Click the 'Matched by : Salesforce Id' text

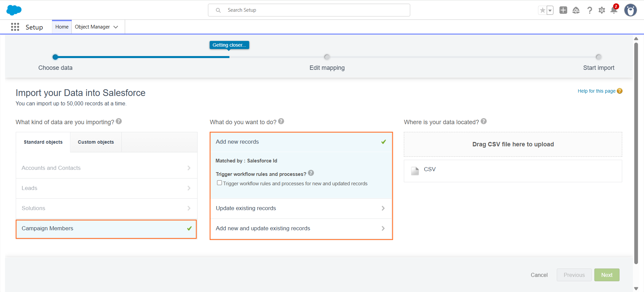[x=246, y=161]
